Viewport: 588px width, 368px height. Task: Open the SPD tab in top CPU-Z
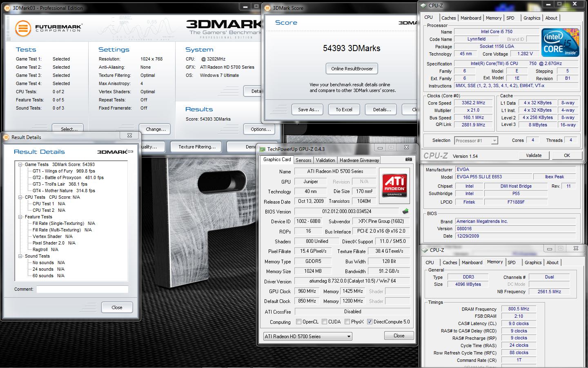point(510,18)
